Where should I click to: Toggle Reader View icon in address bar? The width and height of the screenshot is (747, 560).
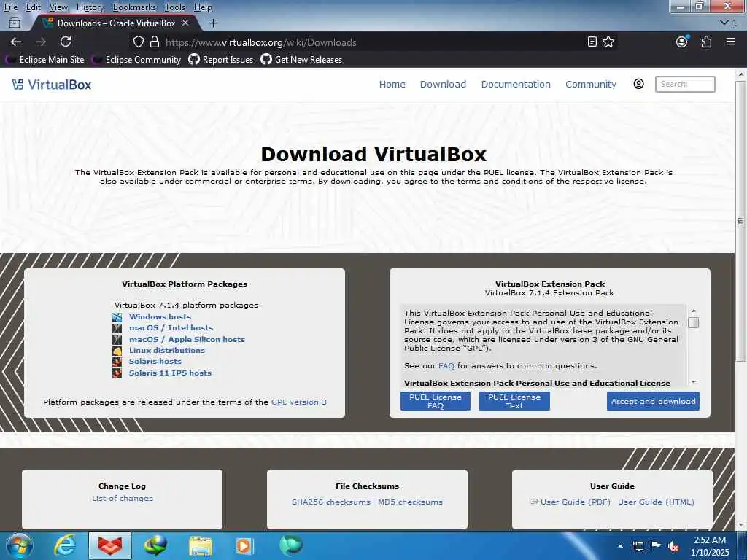coord(592,42)
